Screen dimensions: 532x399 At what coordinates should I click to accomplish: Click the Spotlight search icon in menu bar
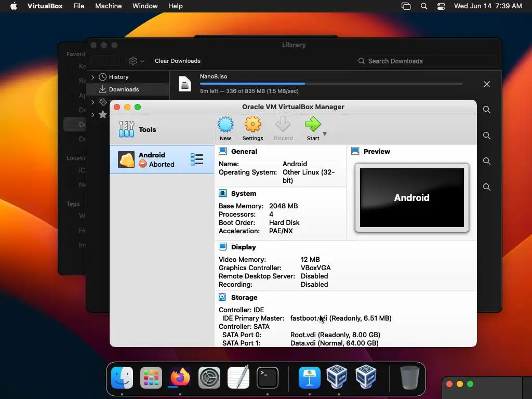click(424, 6)
